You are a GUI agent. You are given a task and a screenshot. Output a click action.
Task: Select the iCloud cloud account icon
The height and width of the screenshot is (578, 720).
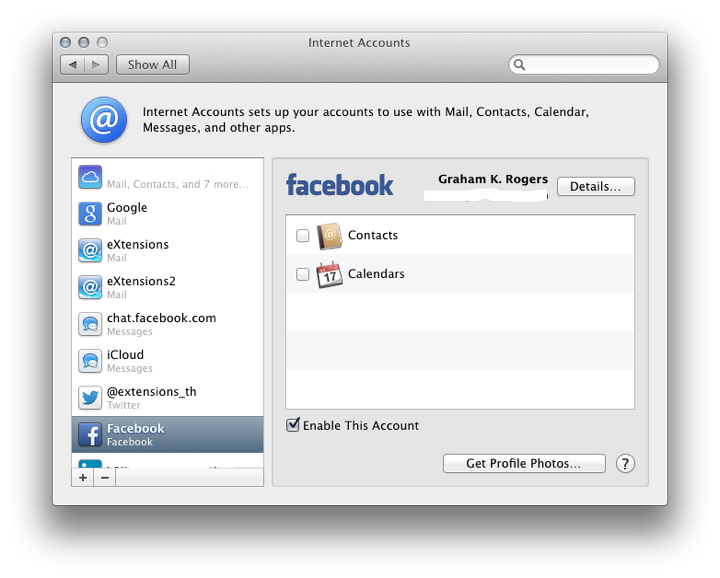coord(90,177)
